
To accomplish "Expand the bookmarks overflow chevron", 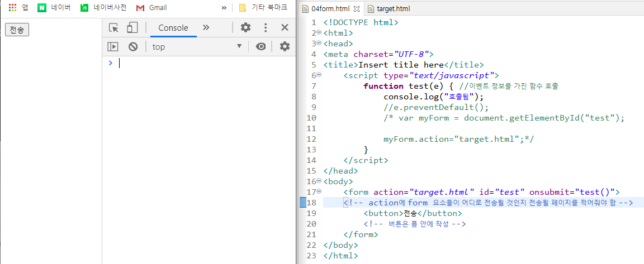I will click(x=224, y=8).
